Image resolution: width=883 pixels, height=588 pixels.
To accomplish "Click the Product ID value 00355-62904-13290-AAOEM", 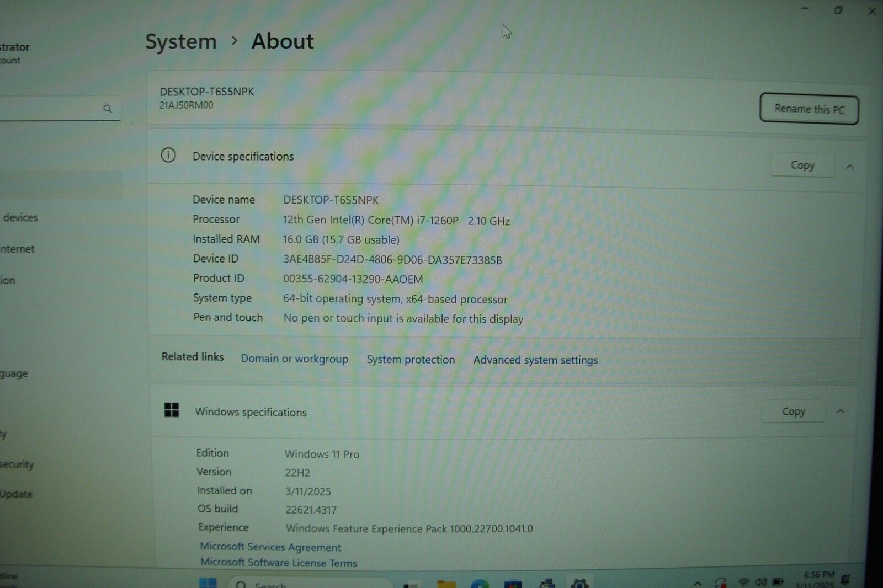I will [353, 279].
